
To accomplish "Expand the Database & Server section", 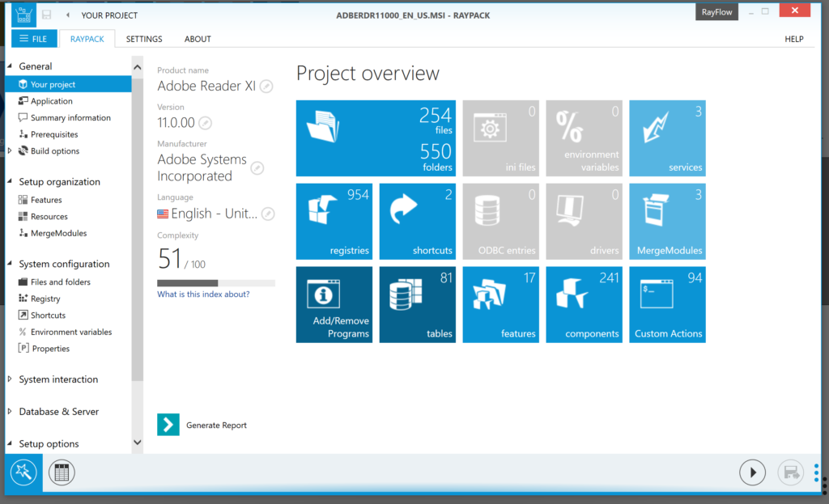I will pos(10,412).
